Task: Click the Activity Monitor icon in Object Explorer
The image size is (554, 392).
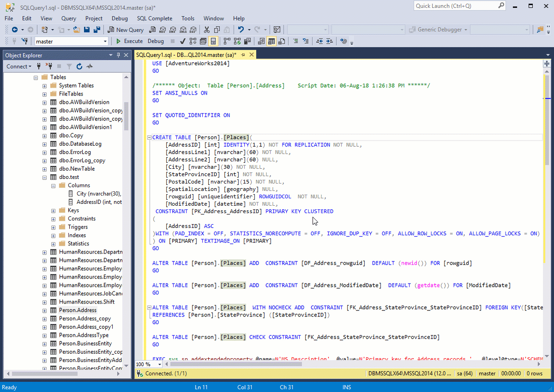Action: [x=90, y=66]
